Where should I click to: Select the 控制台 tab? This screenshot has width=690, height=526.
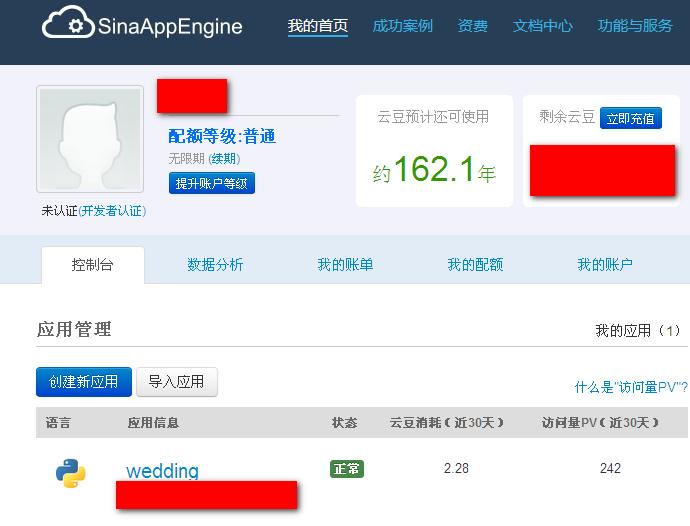[x=93, y=265]
